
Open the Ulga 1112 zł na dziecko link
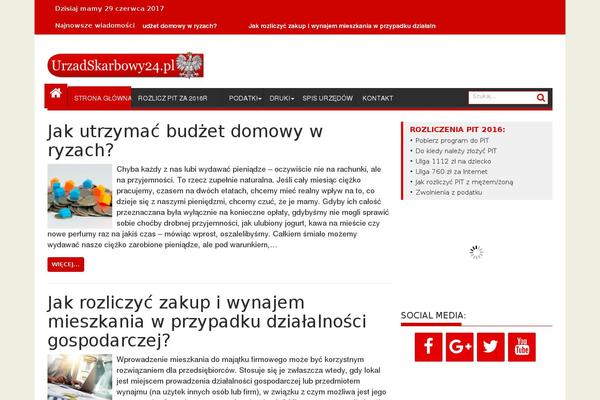(453, 161)
